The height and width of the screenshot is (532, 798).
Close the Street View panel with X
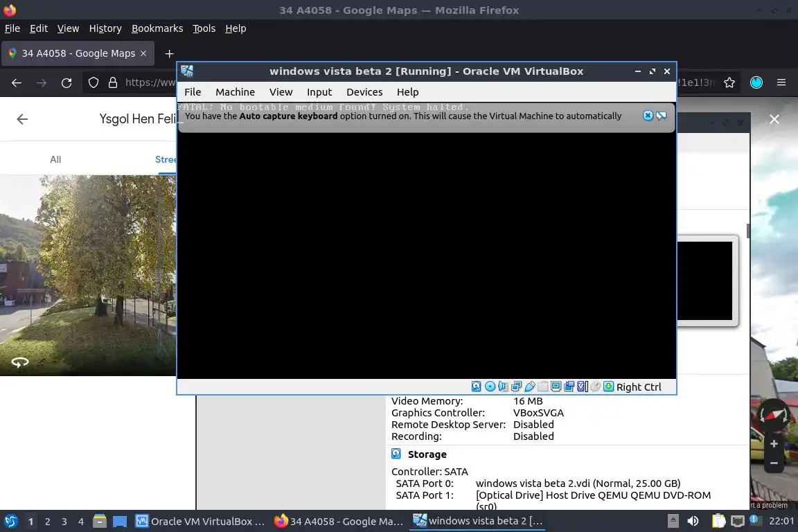774,119
